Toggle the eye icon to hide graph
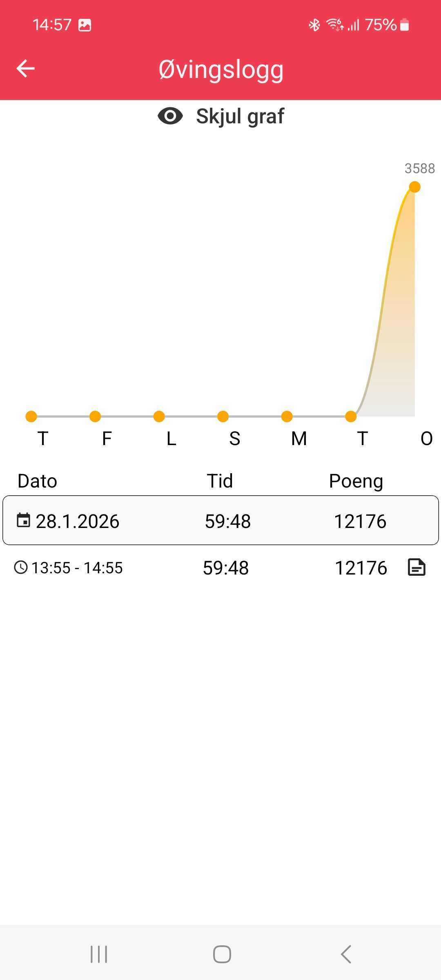Image resolution: width=441 pixels, height=980 pixels. point(170,116)
